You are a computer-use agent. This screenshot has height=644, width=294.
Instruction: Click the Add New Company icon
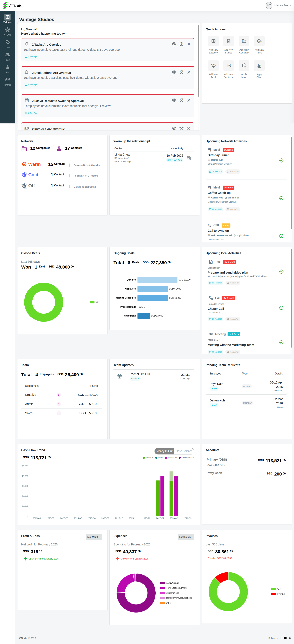point(244,41)
